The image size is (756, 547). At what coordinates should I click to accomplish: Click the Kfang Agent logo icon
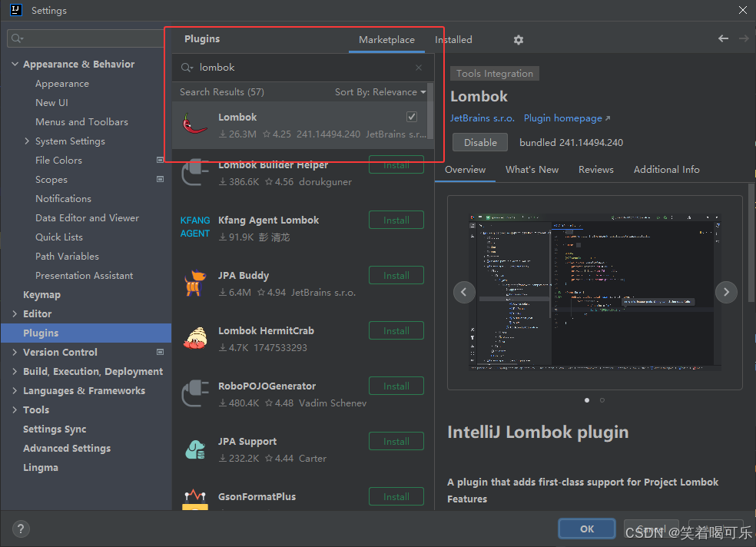(x=195, y=227)
